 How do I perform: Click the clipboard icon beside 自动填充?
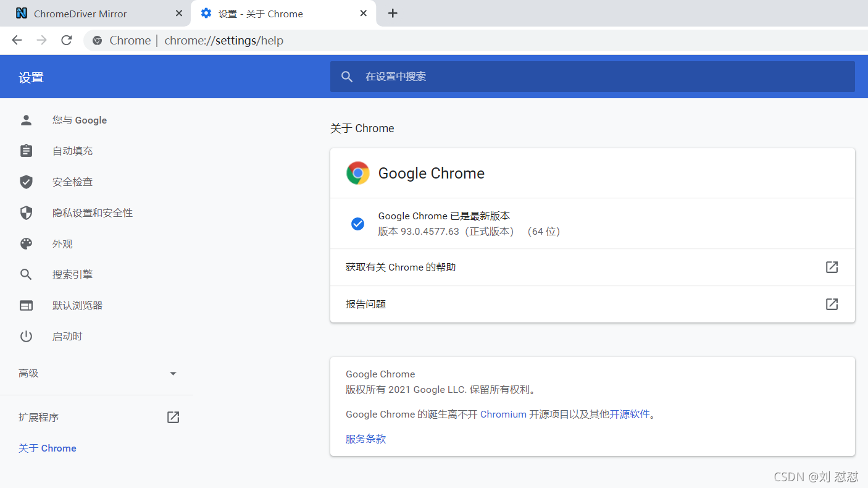click(26, 151)
